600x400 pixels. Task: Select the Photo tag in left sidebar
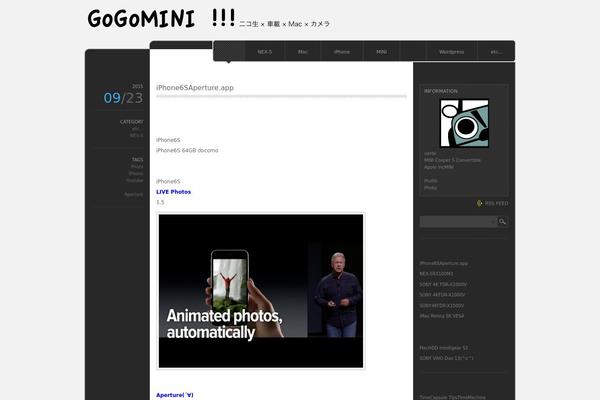[137, 167]
